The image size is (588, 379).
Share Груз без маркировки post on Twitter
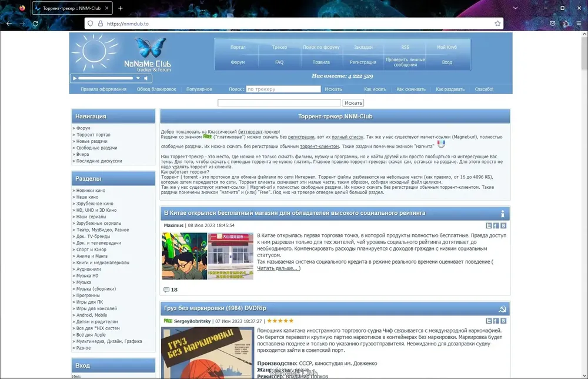[x=489, y=321]
